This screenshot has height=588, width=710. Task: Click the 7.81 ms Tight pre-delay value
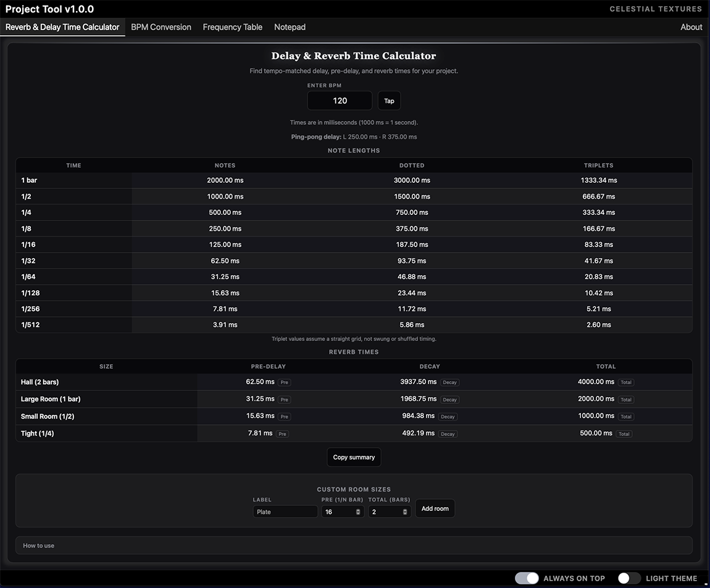pos(260,433)
